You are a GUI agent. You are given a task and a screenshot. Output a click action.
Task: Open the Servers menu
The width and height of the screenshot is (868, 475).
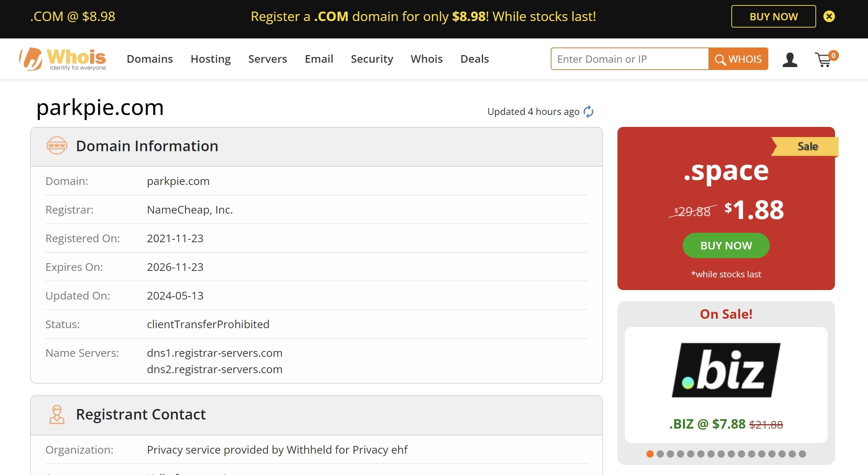pyautogui.click(x=268, y=59)
